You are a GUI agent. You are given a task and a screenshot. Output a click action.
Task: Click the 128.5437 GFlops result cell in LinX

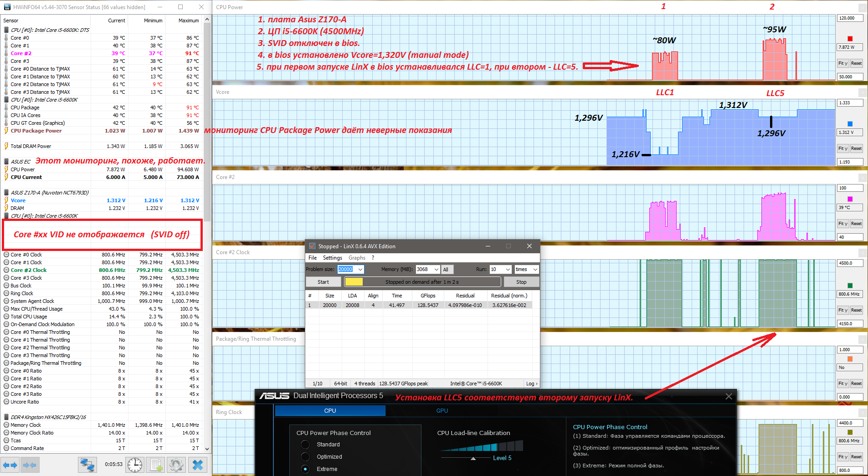pyautogui.click(x=428, y=305)
